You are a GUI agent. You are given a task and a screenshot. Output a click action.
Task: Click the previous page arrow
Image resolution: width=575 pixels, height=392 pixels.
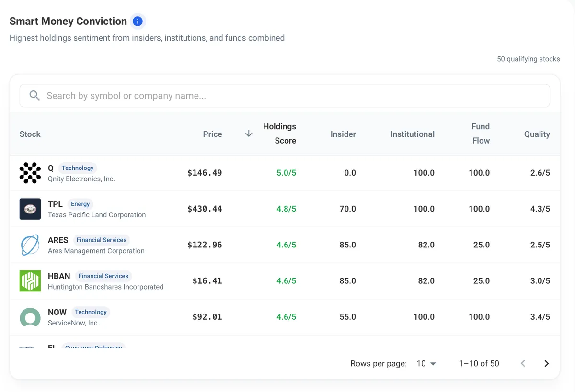(x=523, y=363)
